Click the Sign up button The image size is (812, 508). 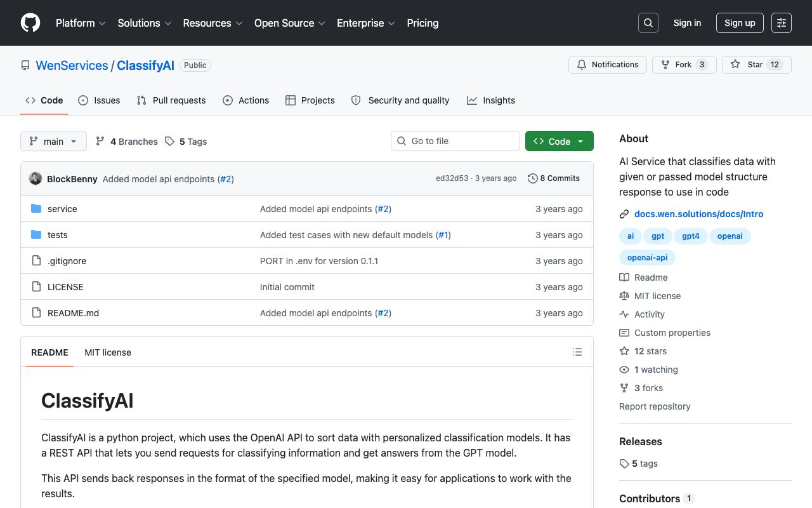point(740,23)
